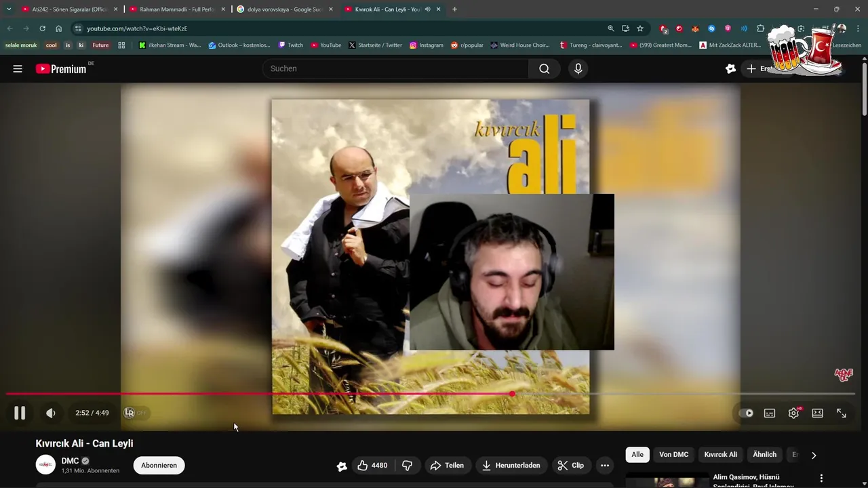This screenshot has width=868, height=488.
Task: Open the cool bookmark folder
Action: tap(52, 45)
